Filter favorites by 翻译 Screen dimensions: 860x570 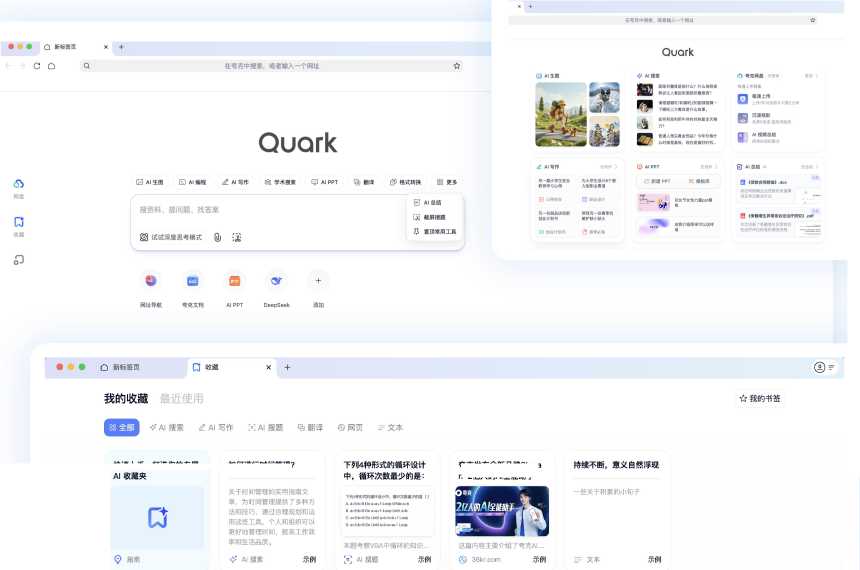pos(310,427)
